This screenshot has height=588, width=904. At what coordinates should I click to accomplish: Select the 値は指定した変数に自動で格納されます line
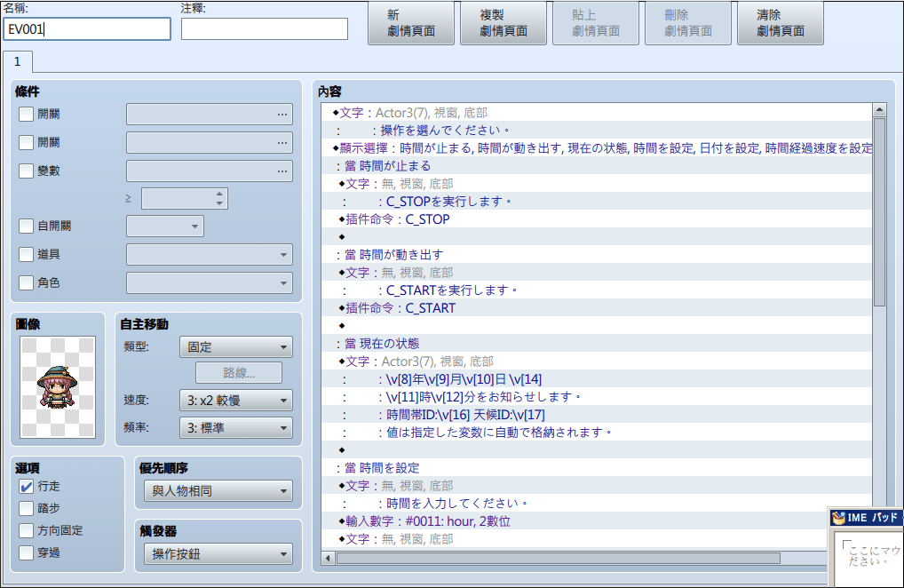[598, 433]
